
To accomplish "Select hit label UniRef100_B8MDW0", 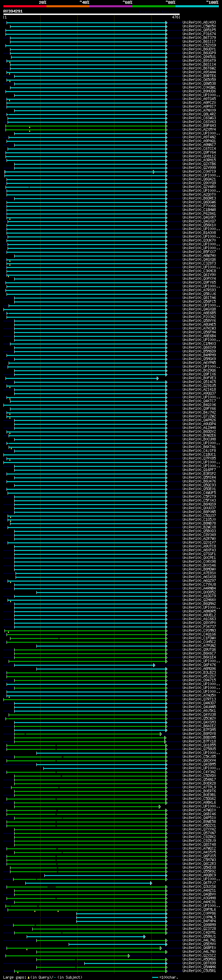I will click(x=199, y=569).
